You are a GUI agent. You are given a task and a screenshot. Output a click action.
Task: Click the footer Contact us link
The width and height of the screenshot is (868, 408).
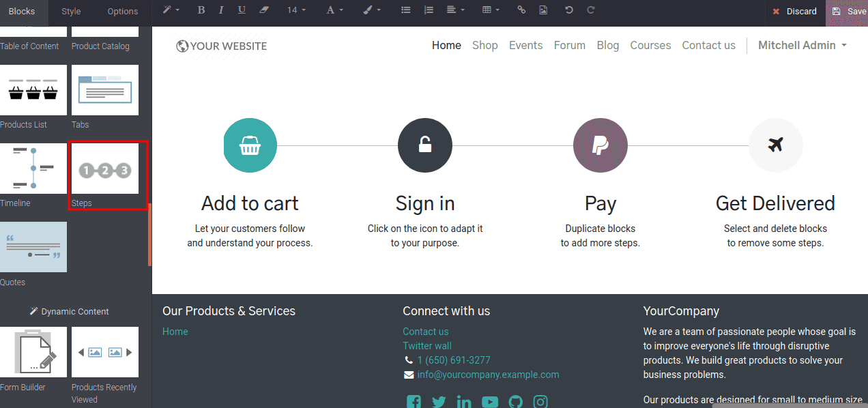(x=426, y=332)
